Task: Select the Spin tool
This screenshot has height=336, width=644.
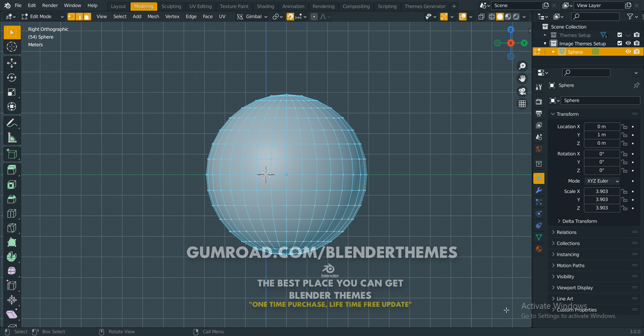Action: [x=12, y=257]
